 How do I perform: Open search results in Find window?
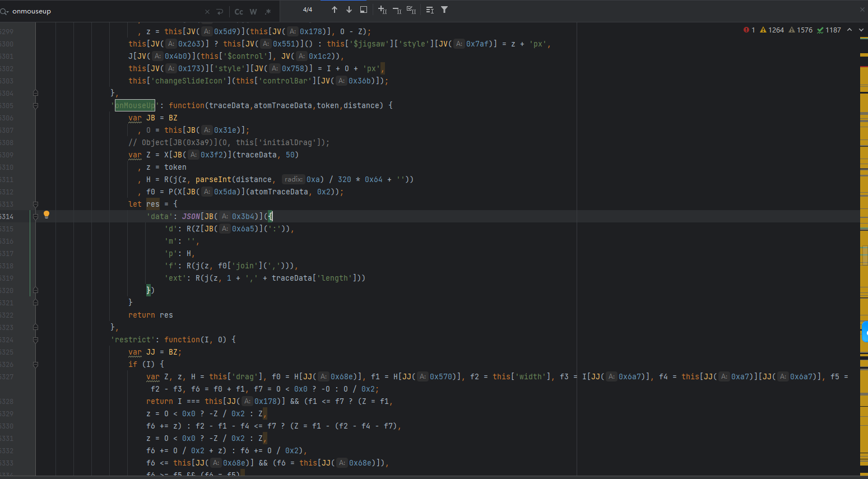364,10
